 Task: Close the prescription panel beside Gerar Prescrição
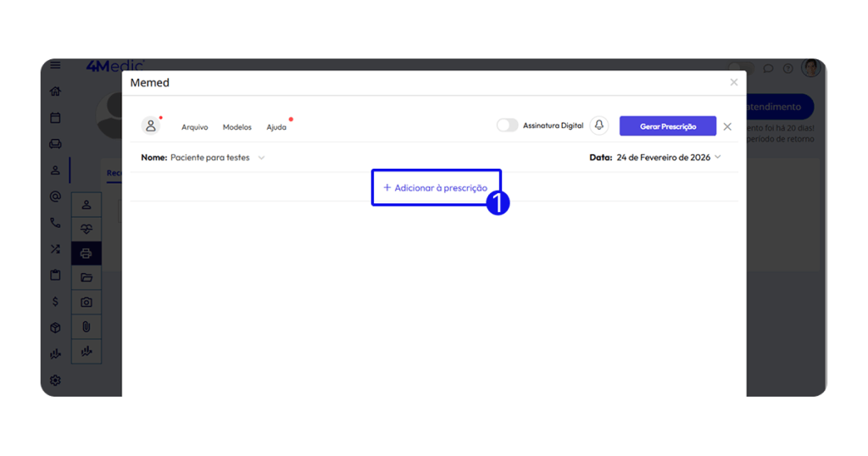pos(727,126)
